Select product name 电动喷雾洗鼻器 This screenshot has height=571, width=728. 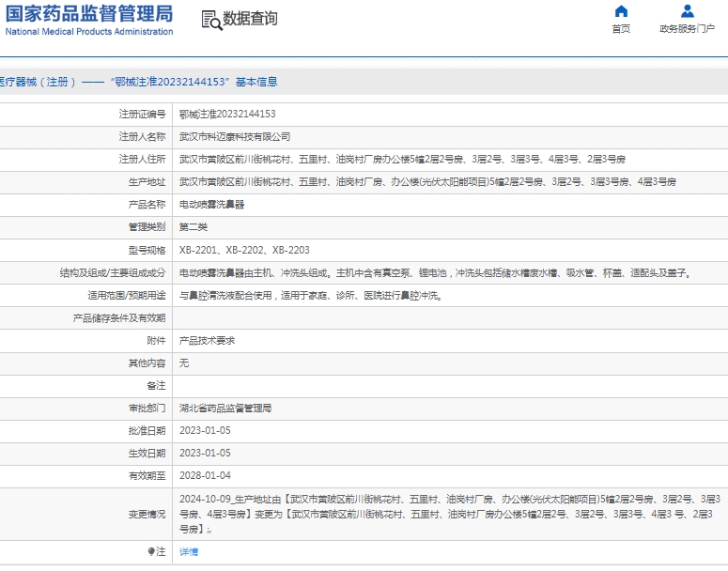(211, 205)
